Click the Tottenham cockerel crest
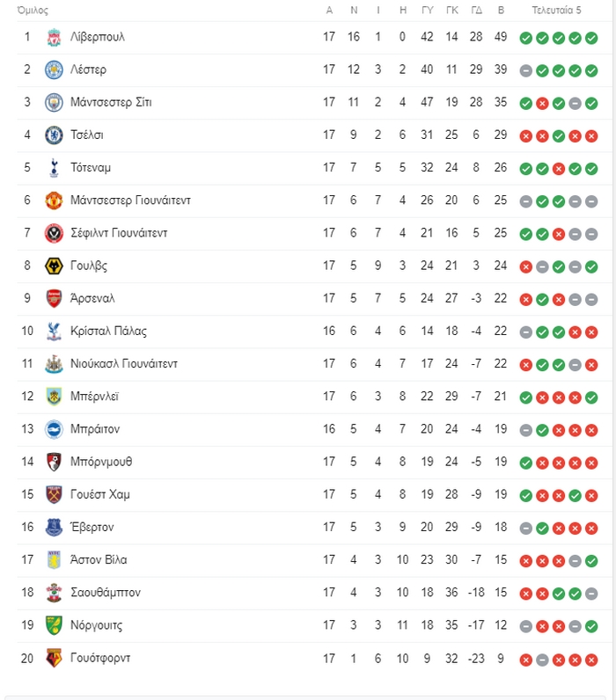 coord(54,168)
